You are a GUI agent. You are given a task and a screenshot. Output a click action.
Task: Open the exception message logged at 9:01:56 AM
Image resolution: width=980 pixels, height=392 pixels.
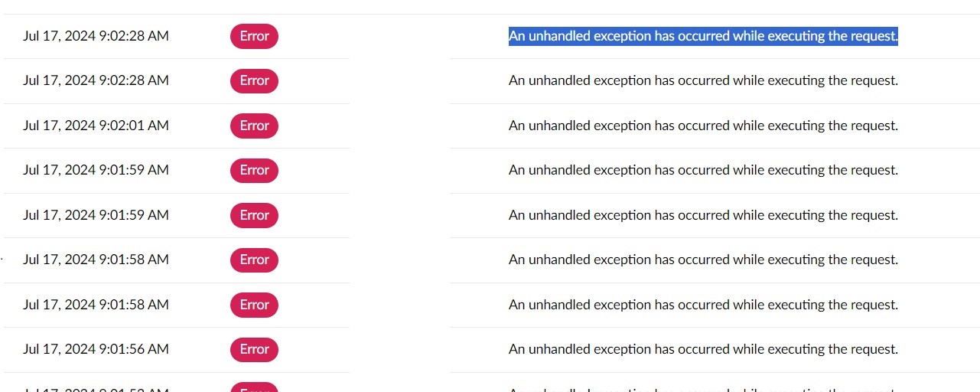point(702,349)
